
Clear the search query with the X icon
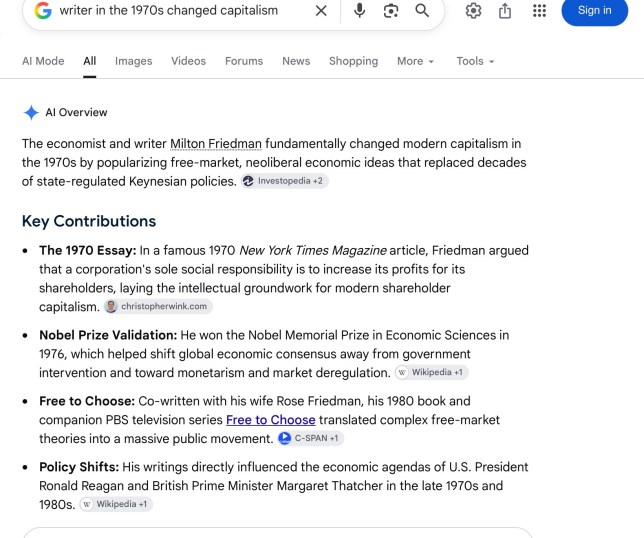(x=321, y=11)
